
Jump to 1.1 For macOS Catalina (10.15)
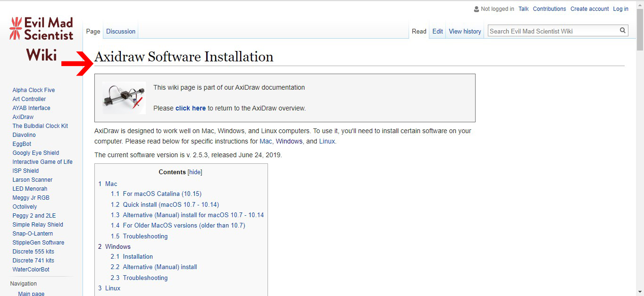pyautogui.click(x=156, y=194)
